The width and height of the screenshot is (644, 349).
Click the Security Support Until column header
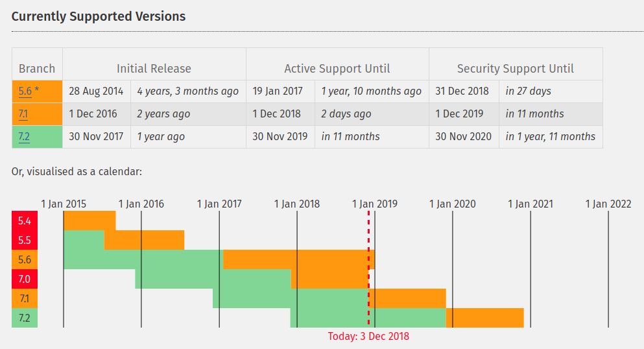516,69
